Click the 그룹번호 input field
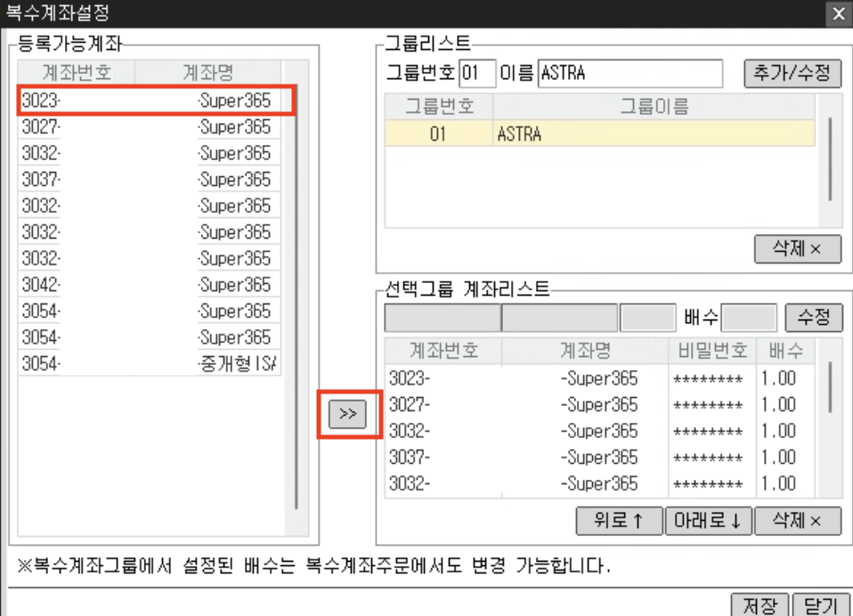This screenshot has height=616, width=853. pos(477,74)
